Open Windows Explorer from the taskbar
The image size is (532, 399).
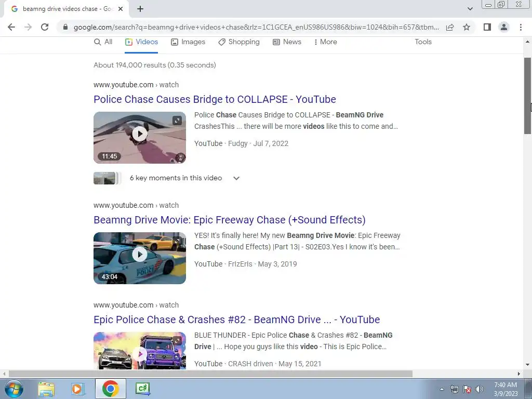(x=46, y=389)
